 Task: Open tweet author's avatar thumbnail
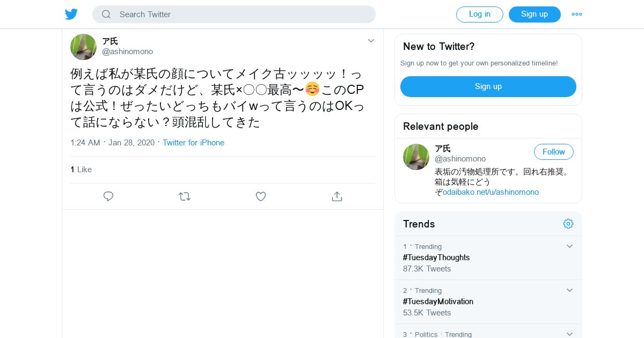click(x=83, y=47)
